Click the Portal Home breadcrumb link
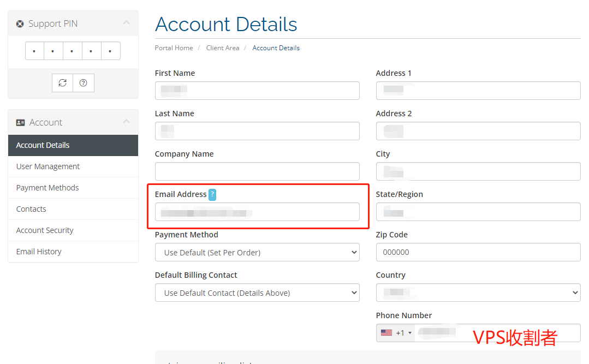The height and width of the screenshot is (364, 589). (x=174, y=48)
